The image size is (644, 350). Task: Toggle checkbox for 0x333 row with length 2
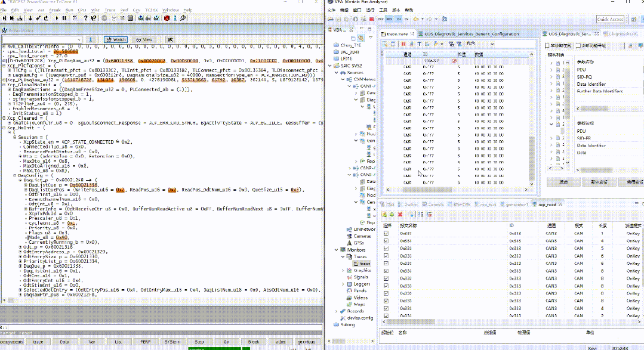(386, 316)
